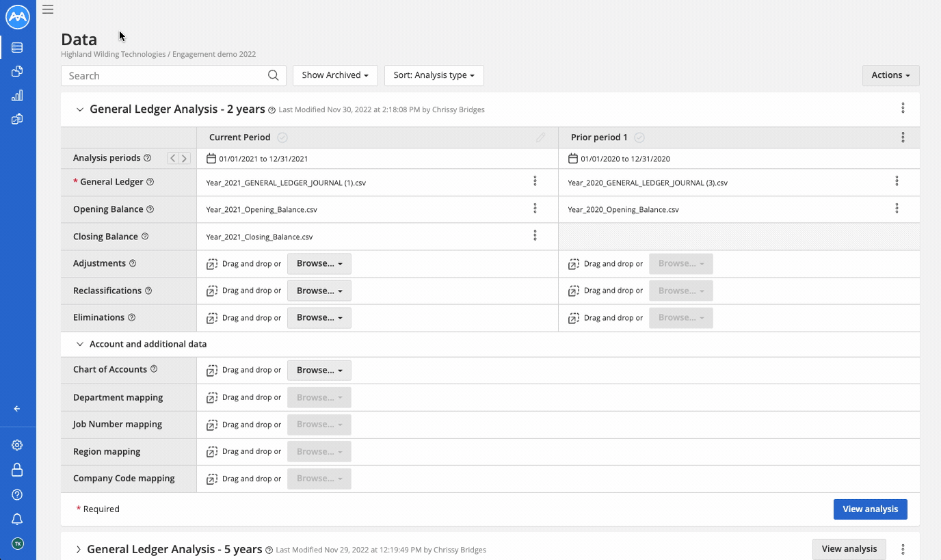This screenshot has width=941, height=560.
Task: Open the notifications bell
Action: [x=17, y=519]
